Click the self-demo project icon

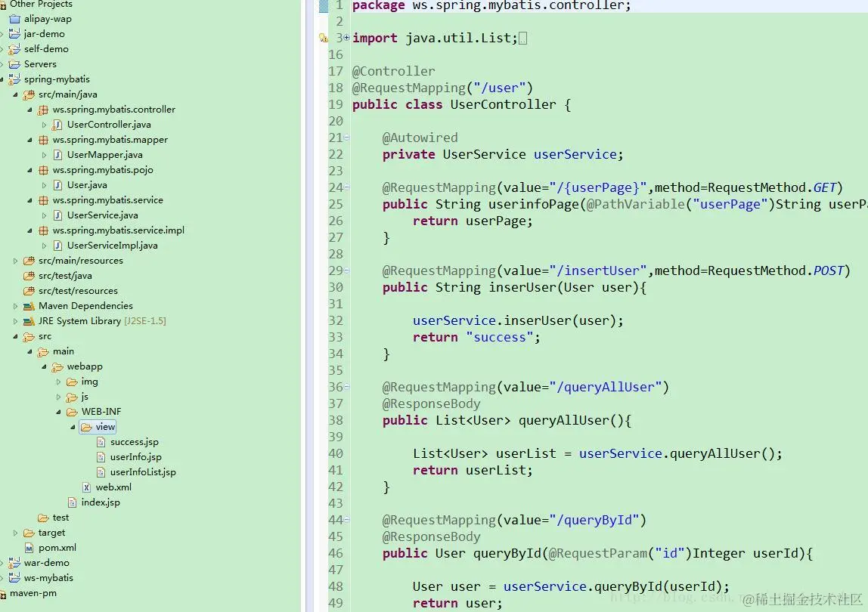click(14, 48)
